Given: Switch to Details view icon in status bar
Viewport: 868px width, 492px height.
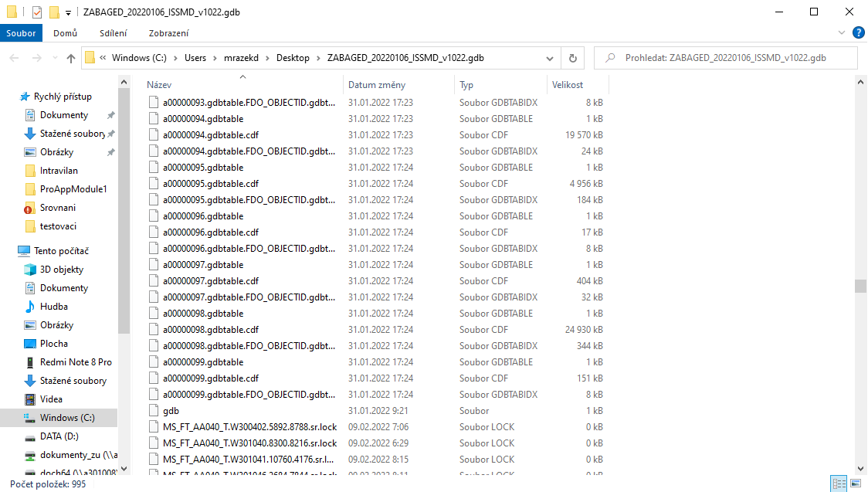Looking at the screenshot, I should (x=839, y=484).
